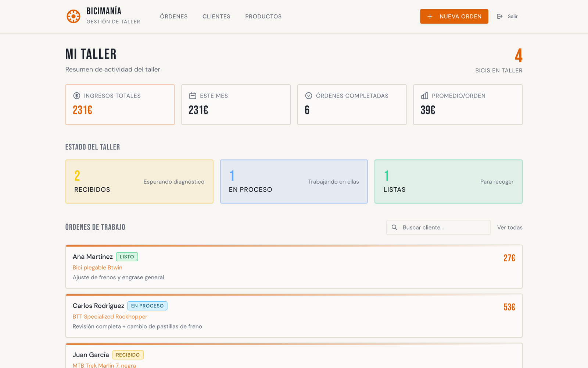
Task: Click the Bicimanía gear logo icon
Action: pyautogui.click(x=73, y=17)
